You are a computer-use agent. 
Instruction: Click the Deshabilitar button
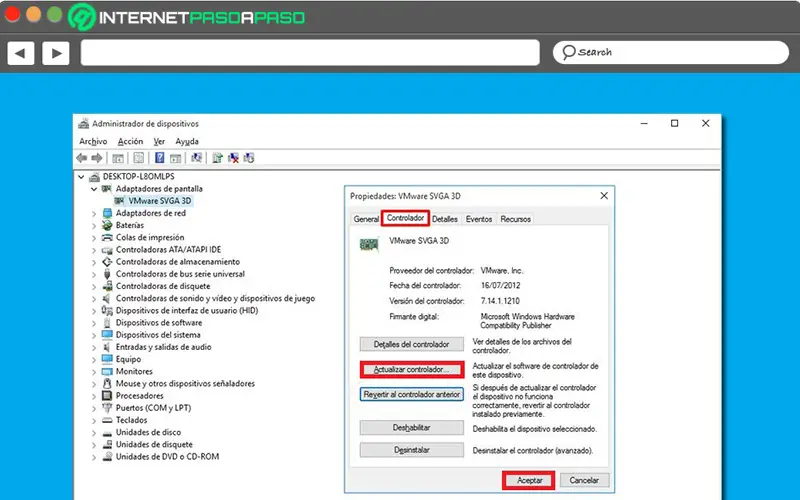click(411, 428)
